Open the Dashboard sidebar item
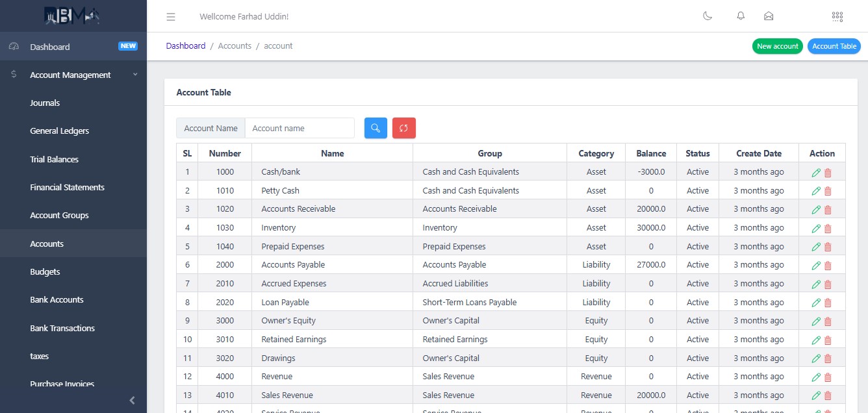868x413 pixels. (x=73, y=47)
